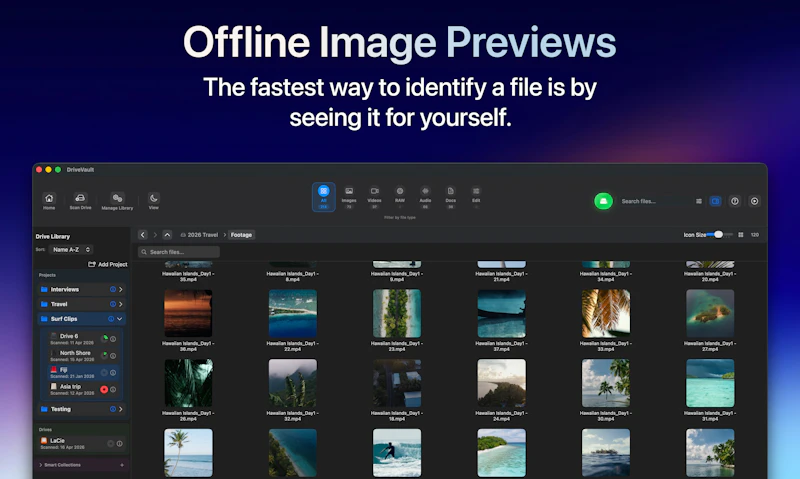The height and width of the screenshot is (479, 800).
Task: Select thumbnail Hawaiian Islands_Day1 - 31.mp4
Action: [x=710, y=383]
